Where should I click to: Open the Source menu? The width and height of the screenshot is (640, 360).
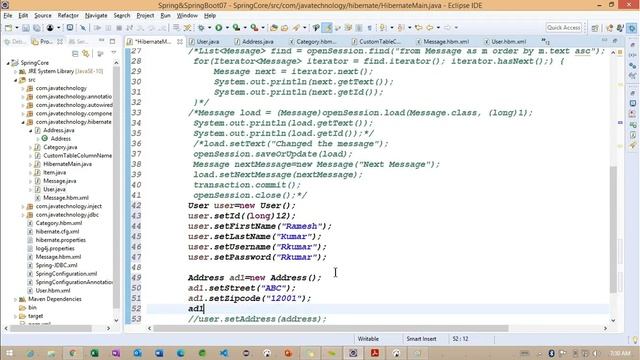tap(43, 16)
